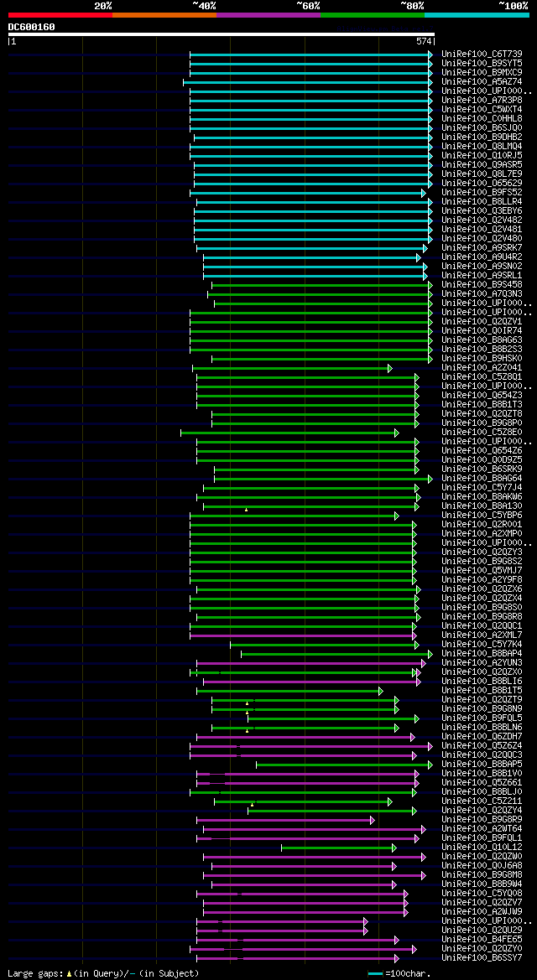Click the UniRef100_C5YBP6 entry

point(482,515)
